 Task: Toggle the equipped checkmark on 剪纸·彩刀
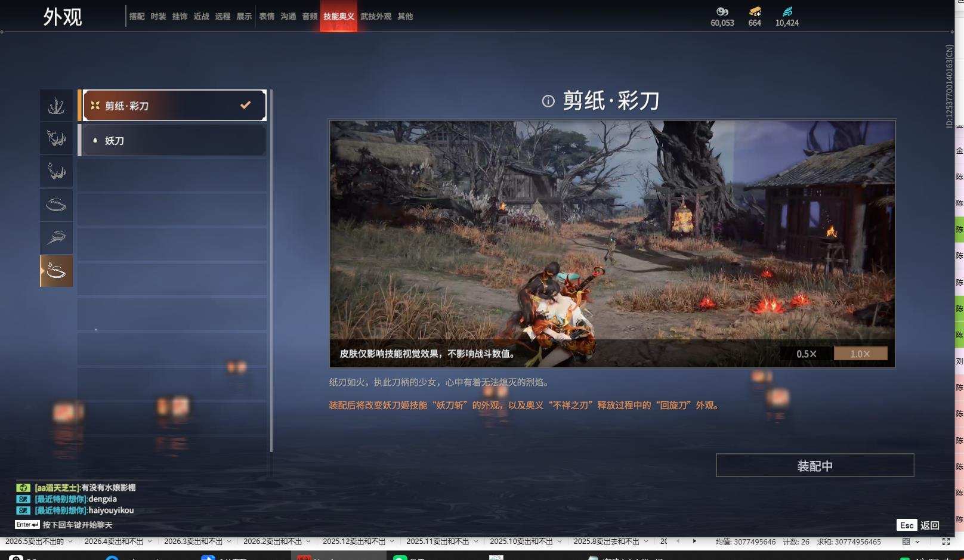click(245, 105)
